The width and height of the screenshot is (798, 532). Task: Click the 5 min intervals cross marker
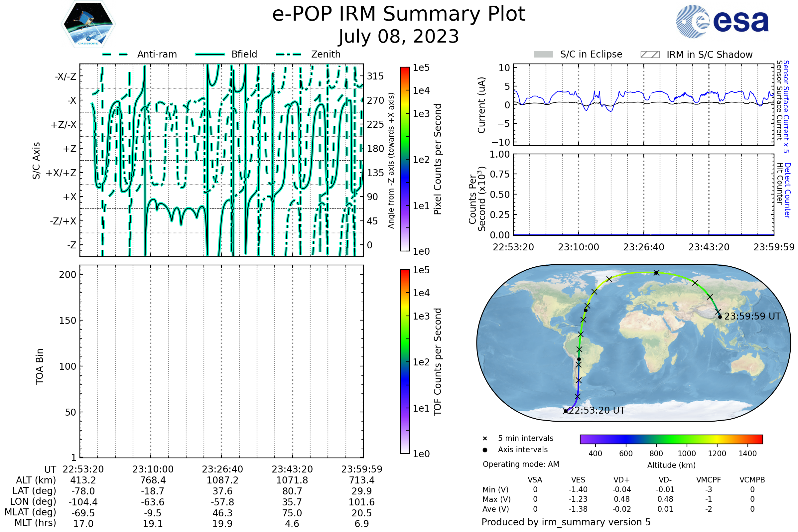[485, 439]
